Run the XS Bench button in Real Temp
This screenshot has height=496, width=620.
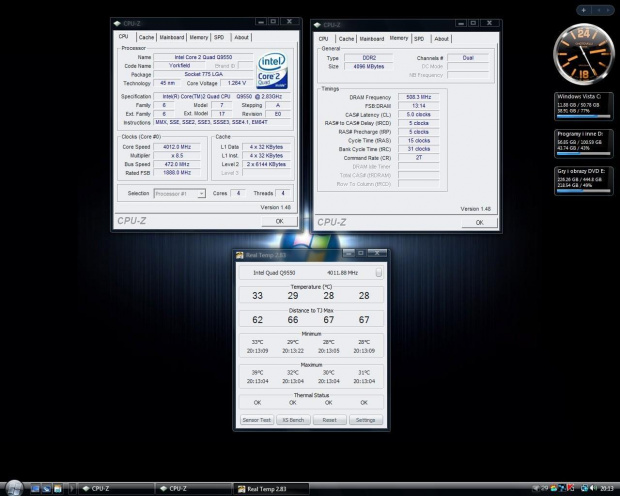[x=293, y=420]
